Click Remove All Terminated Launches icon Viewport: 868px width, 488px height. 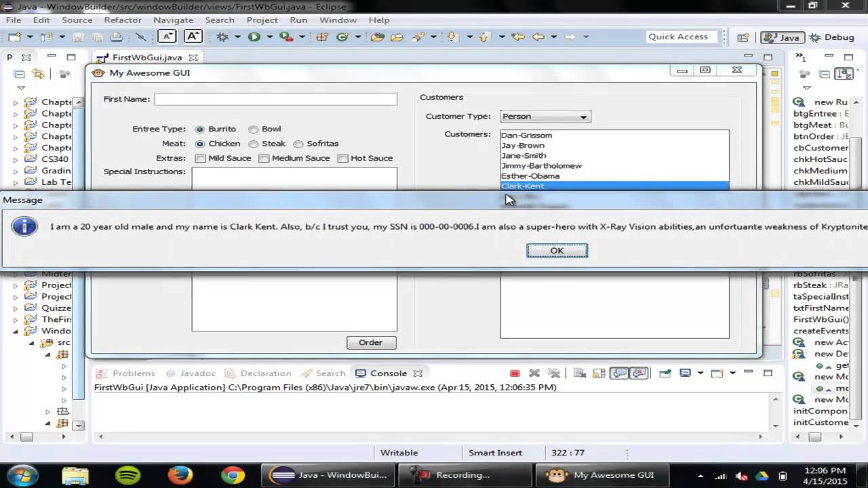tap(554, 373)
